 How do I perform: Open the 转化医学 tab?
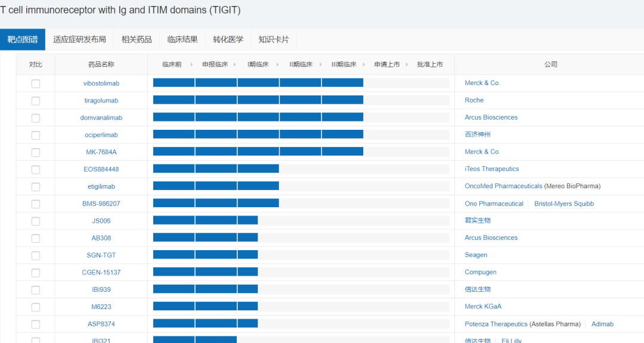228,40
